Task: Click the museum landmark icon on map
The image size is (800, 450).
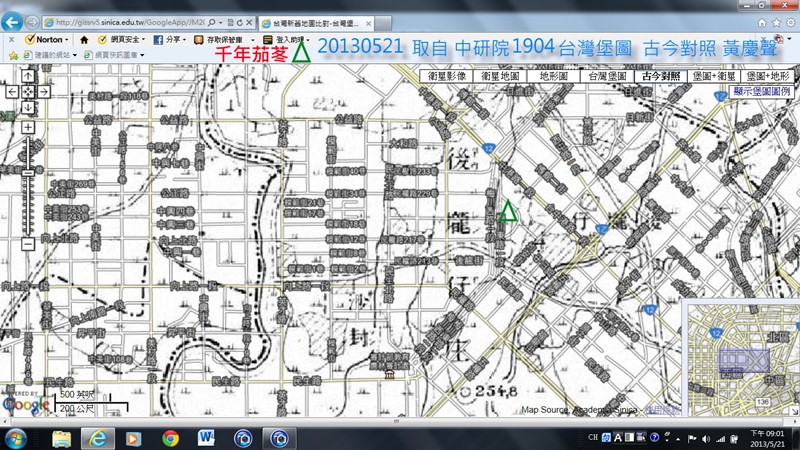Action: coord(389,374)
